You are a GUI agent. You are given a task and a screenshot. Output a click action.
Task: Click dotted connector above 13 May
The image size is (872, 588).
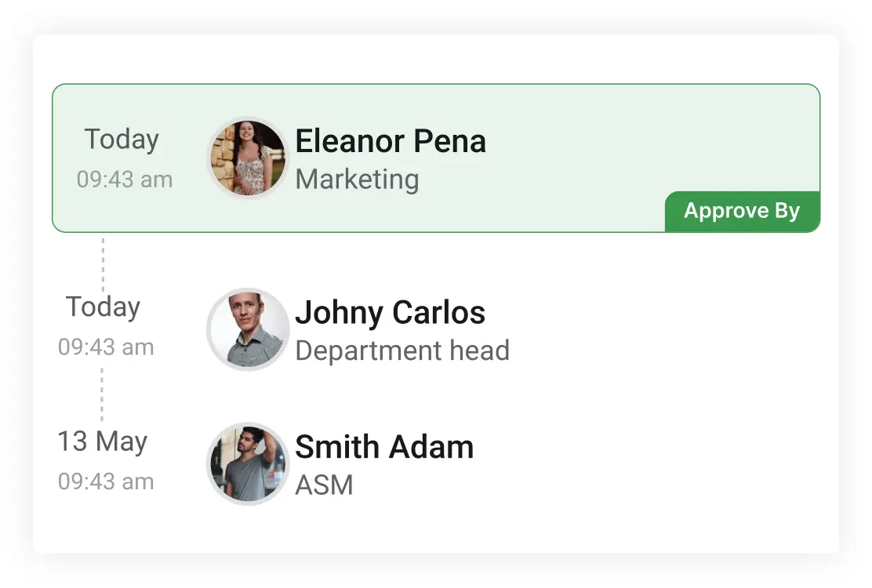(102, 394)
